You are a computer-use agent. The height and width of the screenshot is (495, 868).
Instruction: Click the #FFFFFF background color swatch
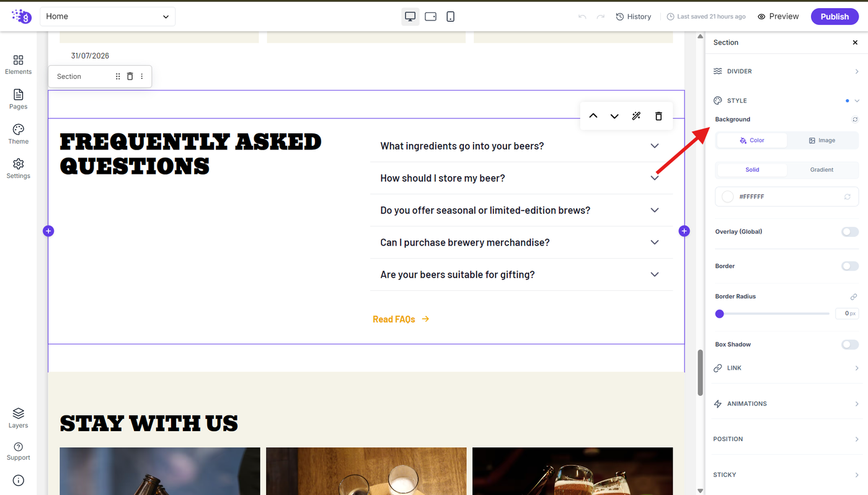point(728,197)
